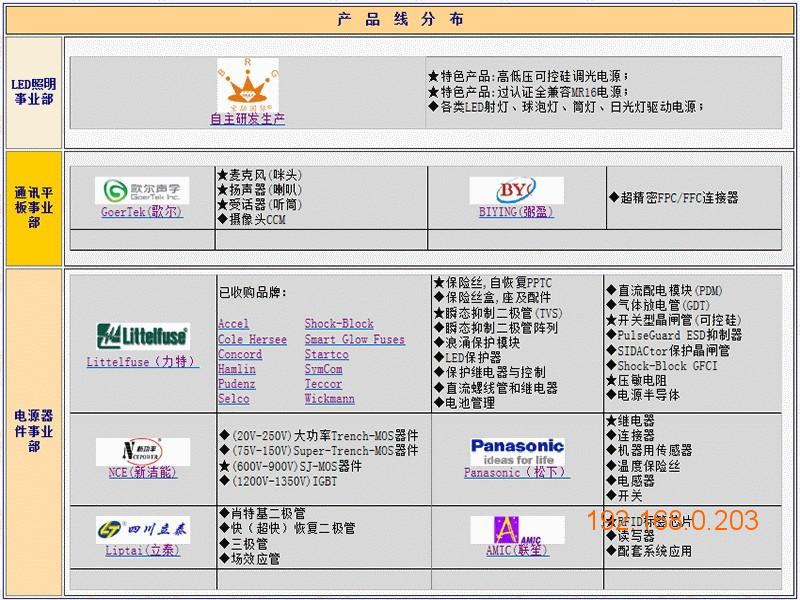Viewport: 800px width, 600px height.
Task: Click the SymCom brand link
Action: pos(323,369)
